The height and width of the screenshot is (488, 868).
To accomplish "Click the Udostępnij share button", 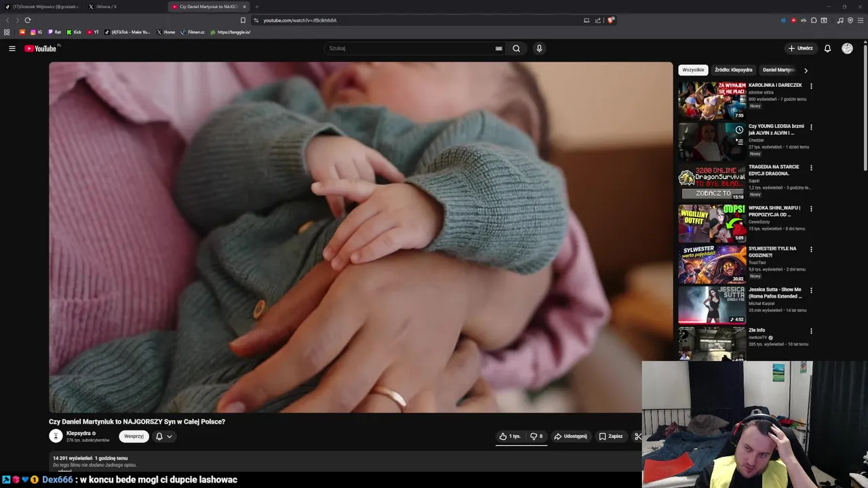I will pyautogui.click(x=570, y=436).
